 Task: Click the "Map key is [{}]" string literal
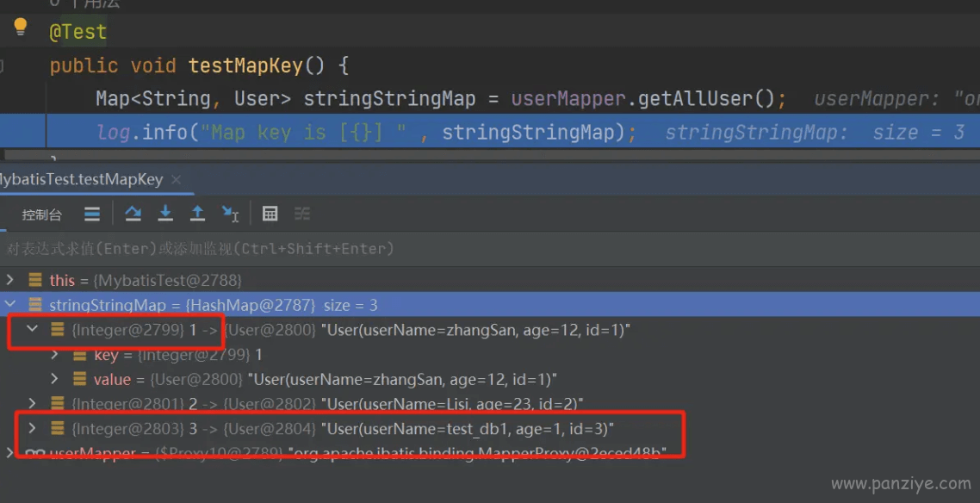tap(304, 132)
